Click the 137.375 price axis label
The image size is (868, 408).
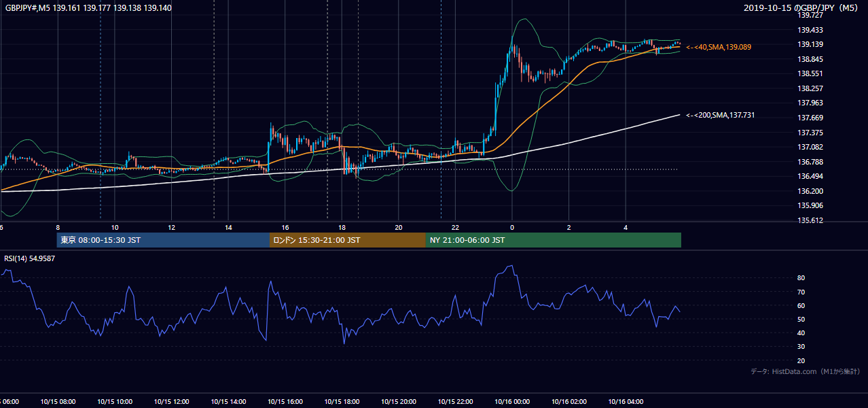810,133
